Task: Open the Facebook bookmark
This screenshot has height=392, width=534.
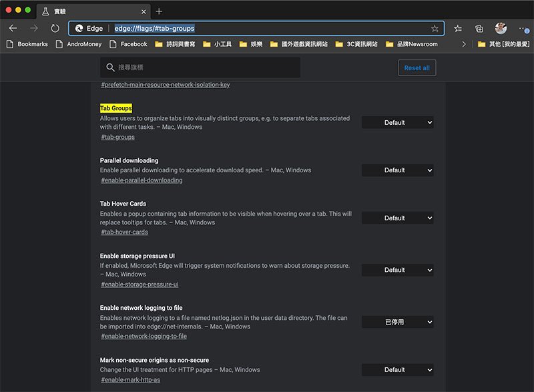Action: click(128, 44)
